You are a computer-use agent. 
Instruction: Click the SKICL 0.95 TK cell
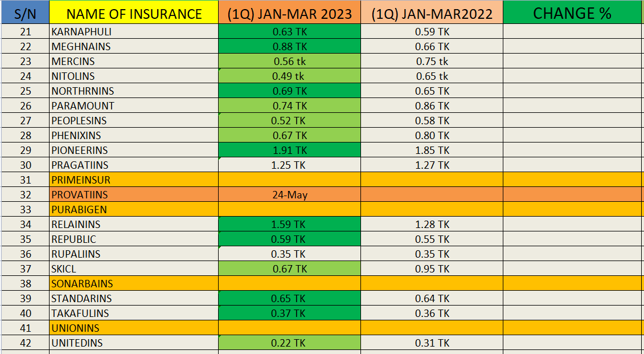pos(432,269)
